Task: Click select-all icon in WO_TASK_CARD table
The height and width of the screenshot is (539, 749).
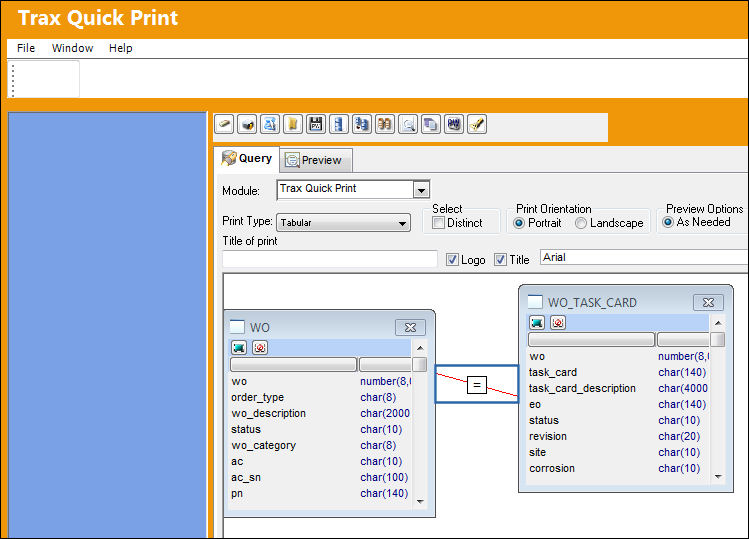Action: tap(537, 323)
